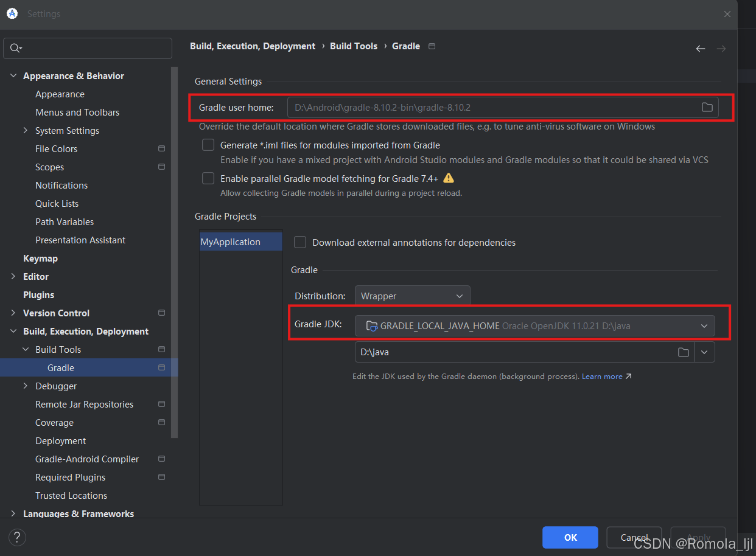
Task: Open Menus and Toolbars settings
Action: (x=77, y=113)
